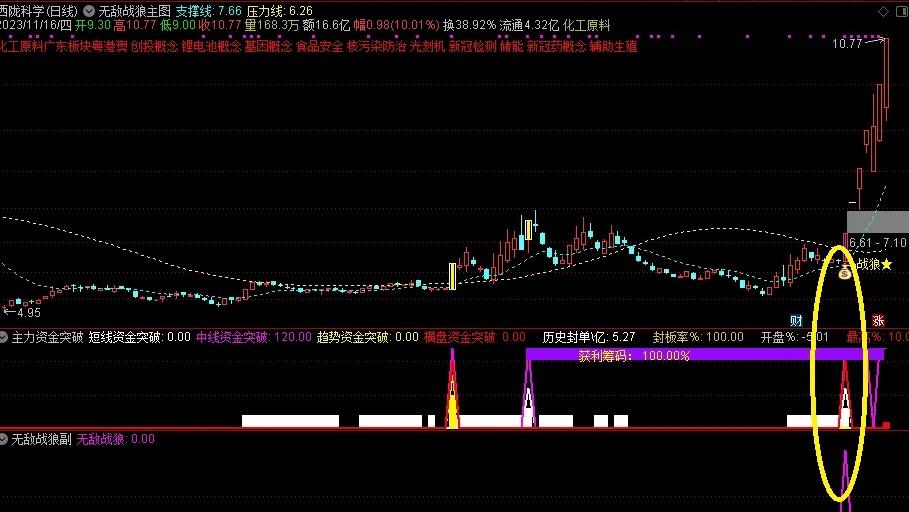
Task: Click the 趋势资金突破: 0.00 value
Action: [368, 337]
